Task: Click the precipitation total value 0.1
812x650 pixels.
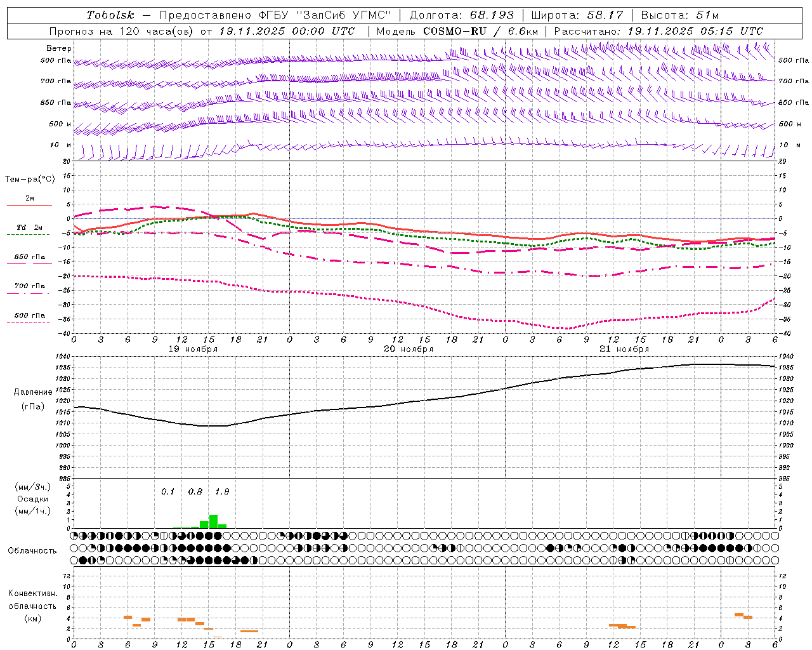Action: tap(167, 492)
